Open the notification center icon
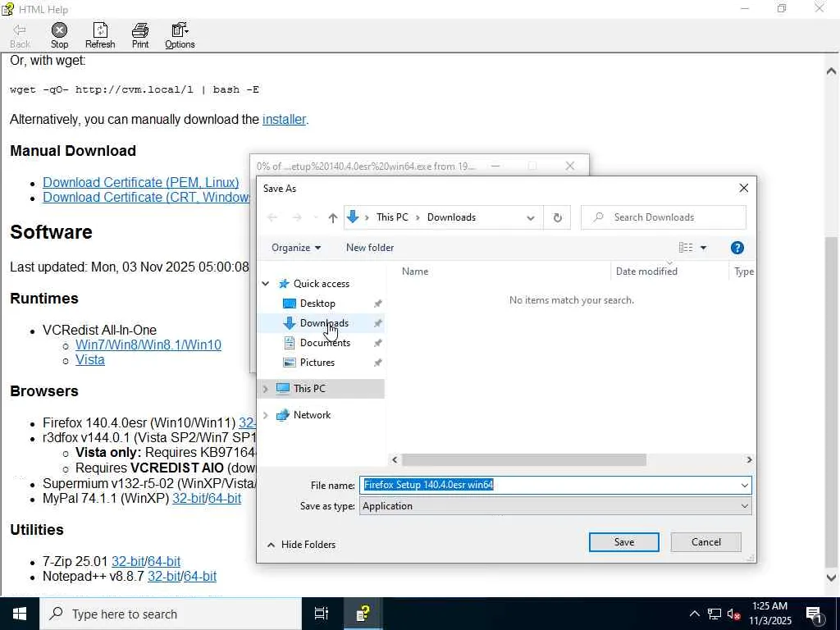Viewport: 840px width, 630px height. pos(815,614)
